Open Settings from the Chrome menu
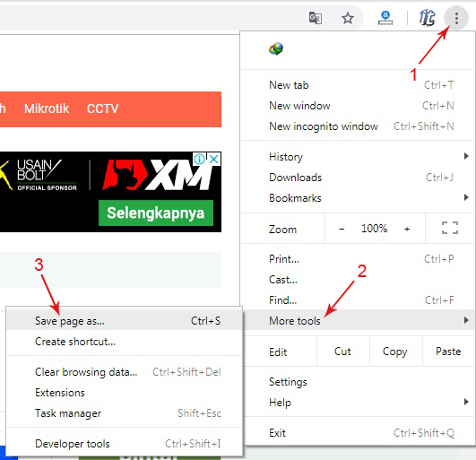 tap(359, 382)
